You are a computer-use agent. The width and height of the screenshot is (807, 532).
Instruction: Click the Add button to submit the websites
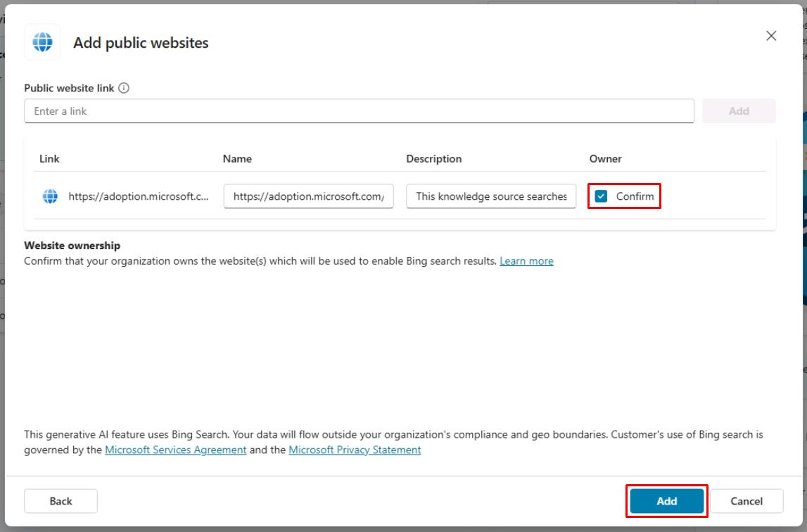(x=665, y=501)
